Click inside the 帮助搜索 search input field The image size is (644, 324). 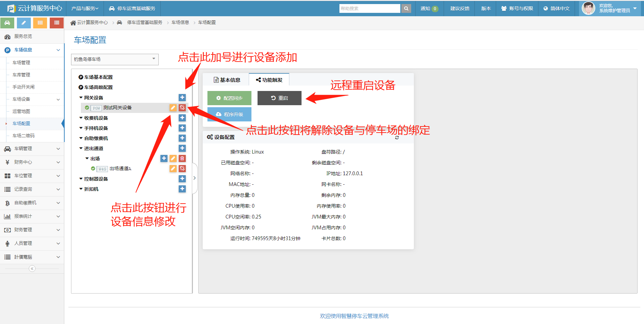pos(369,8)
